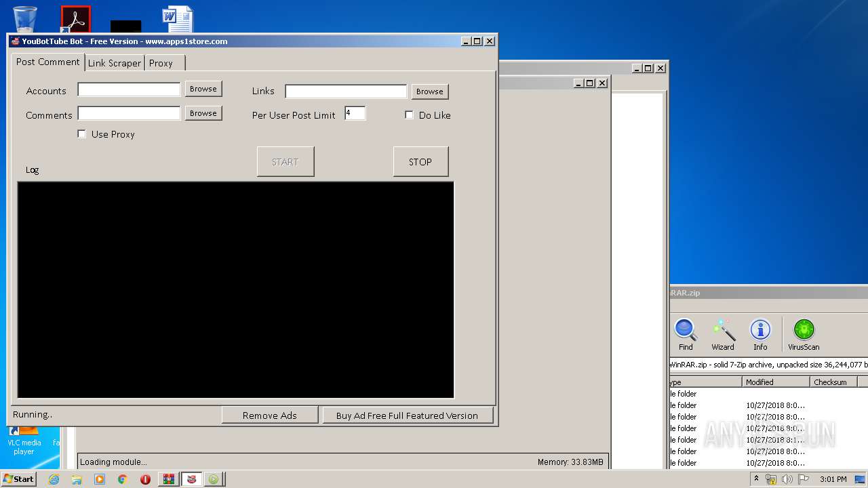Open the Recycle Bin desktop icon
Viewport: 868px width, 488px height.
pyautogui.click(x=25, y=19)
